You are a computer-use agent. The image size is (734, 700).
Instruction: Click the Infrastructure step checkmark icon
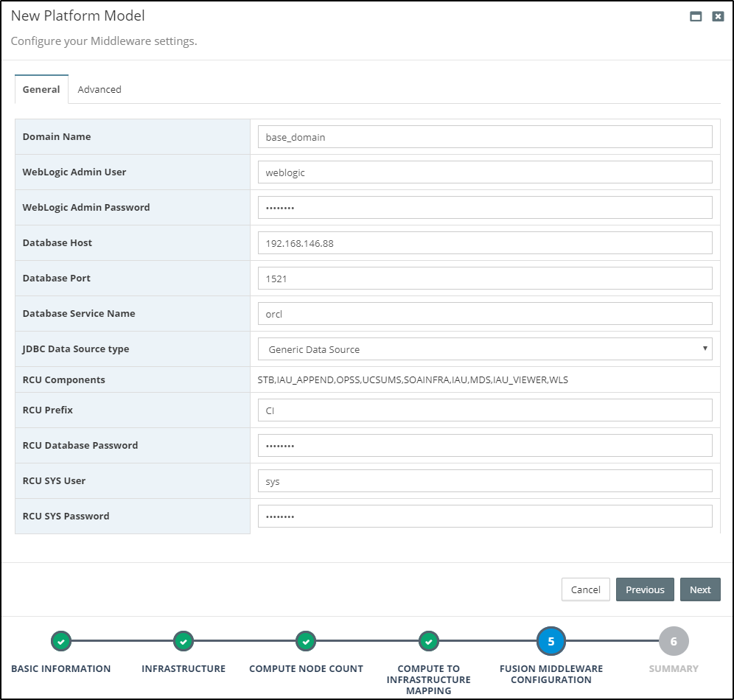(x=183, y=642)
